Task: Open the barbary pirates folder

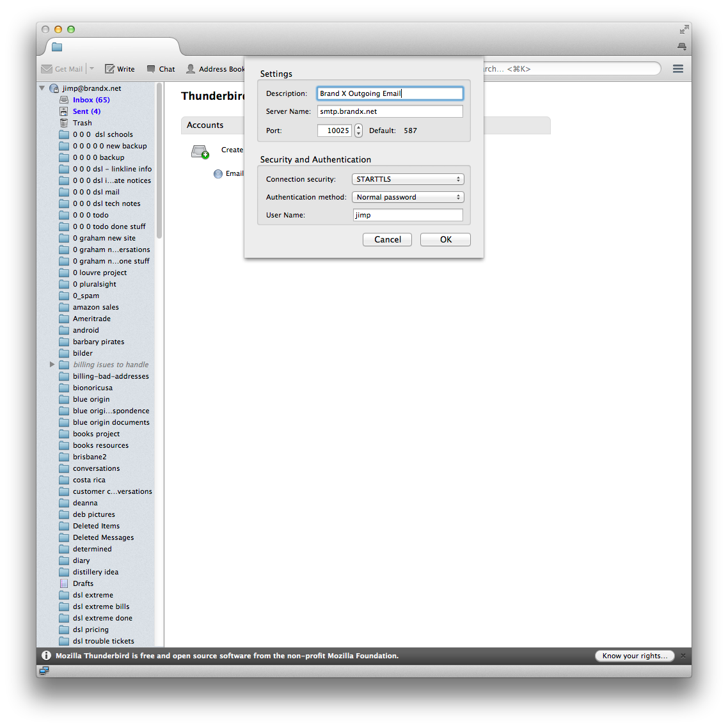Action: (99, 342)
